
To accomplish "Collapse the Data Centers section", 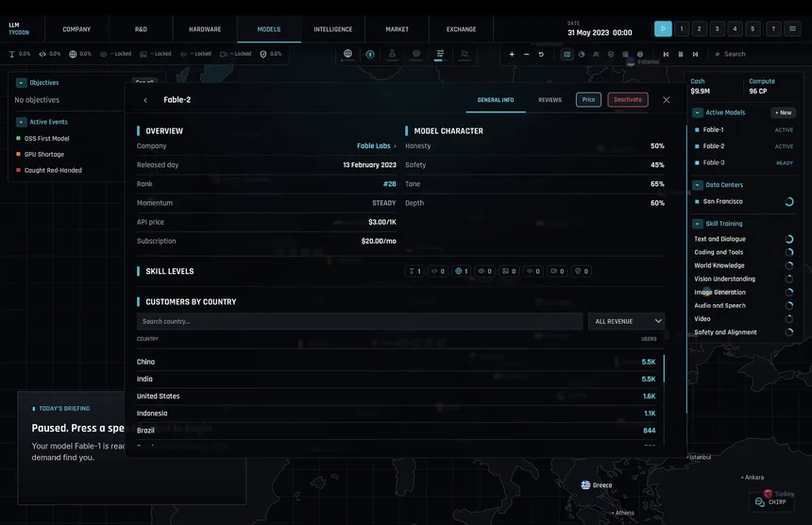I will [698, 185].
